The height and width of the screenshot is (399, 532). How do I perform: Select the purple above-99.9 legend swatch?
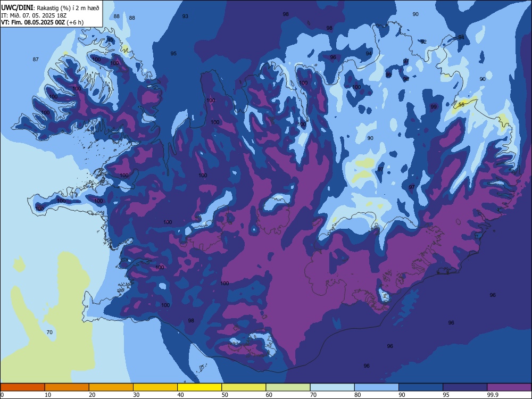click(x=509, y=387)
